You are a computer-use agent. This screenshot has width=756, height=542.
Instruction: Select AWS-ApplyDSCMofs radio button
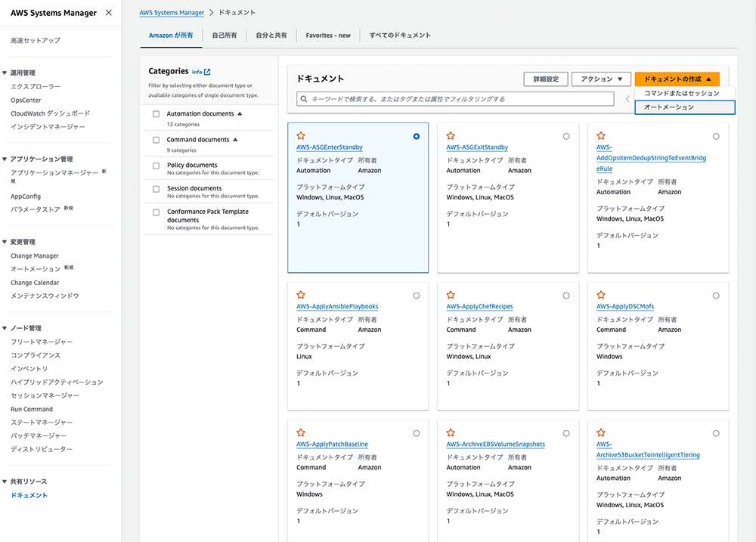(x=716, y=296)
